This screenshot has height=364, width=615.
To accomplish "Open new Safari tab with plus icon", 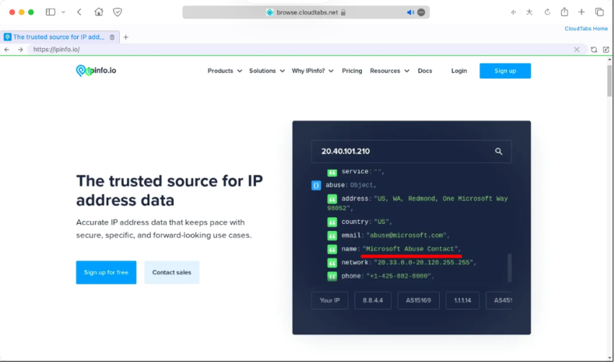I will [x=582, y=12].
